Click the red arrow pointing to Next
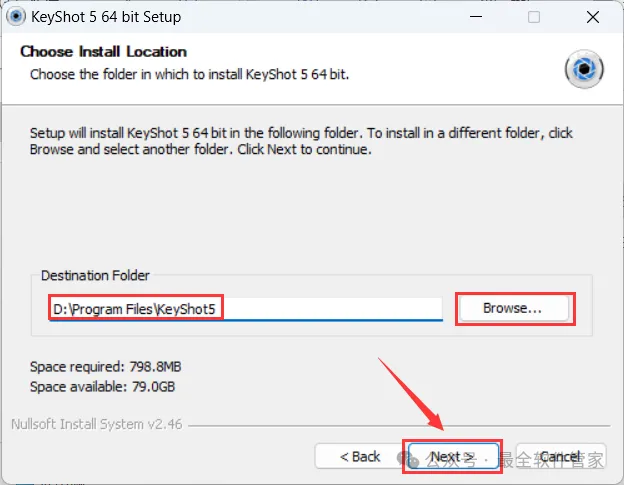Screen dimensions: 624x485 [x=411, y=394]
